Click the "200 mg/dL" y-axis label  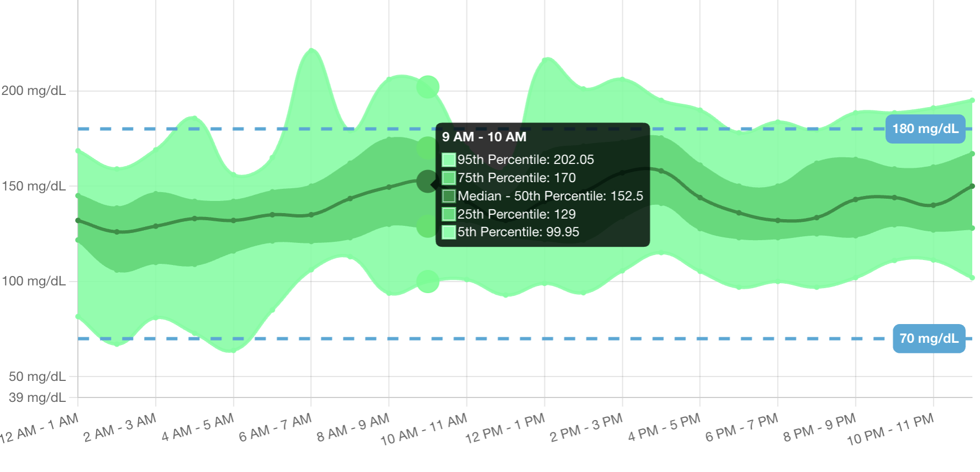point(33,91)
